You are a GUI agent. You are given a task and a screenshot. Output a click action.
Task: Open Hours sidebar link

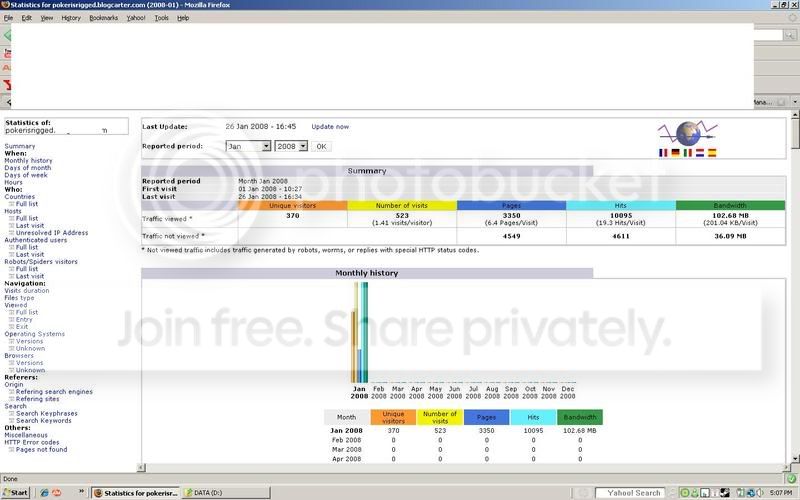pos(13,182)
